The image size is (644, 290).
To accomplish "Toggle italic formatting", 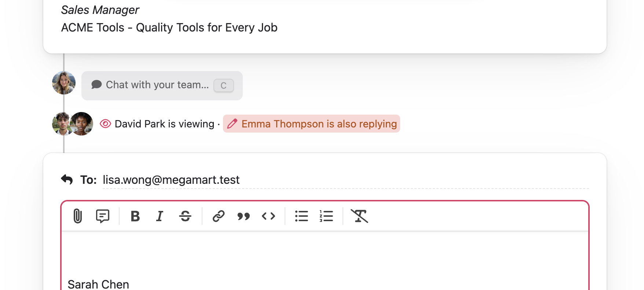I will coord(160,216).
